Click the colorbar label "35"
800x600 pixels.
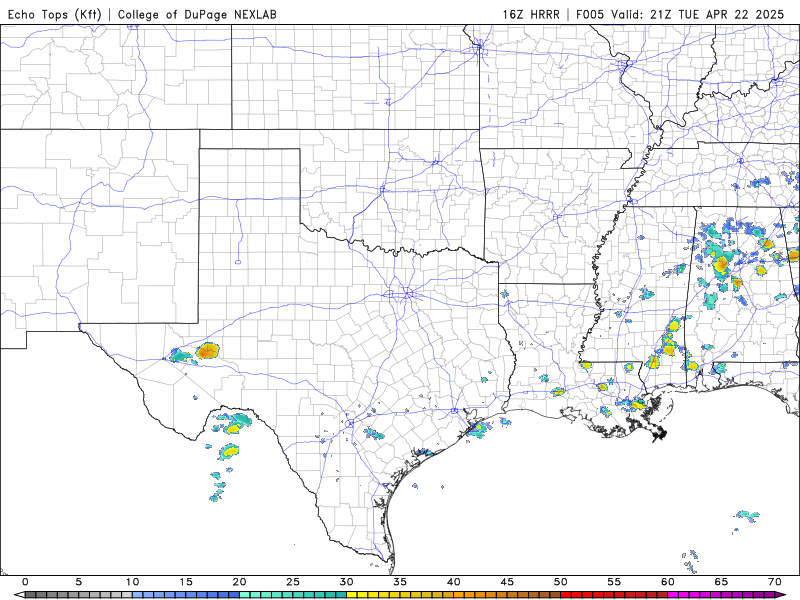[x=400, y=582]
